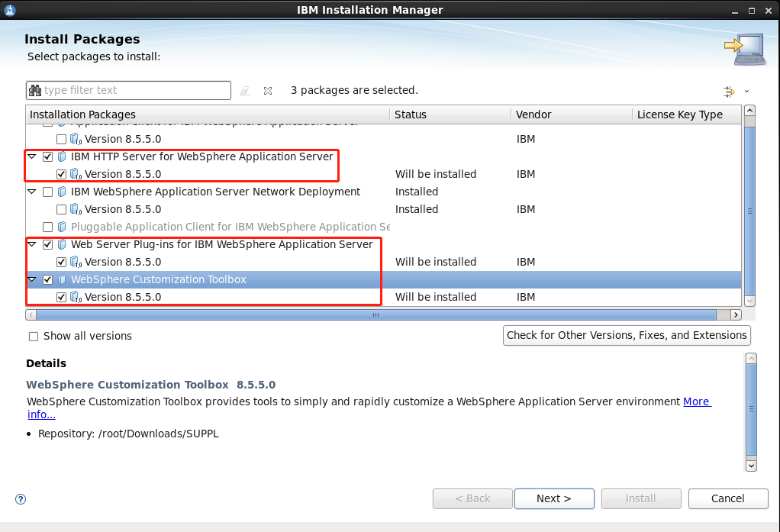Uncheck Version 8.5.5.0 under Web Server Plug-ins

point(61,262)
